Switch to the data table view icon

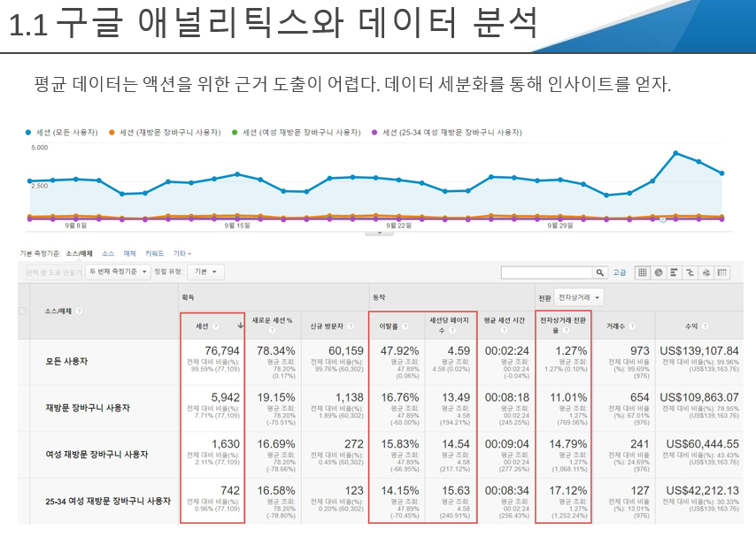642,272
